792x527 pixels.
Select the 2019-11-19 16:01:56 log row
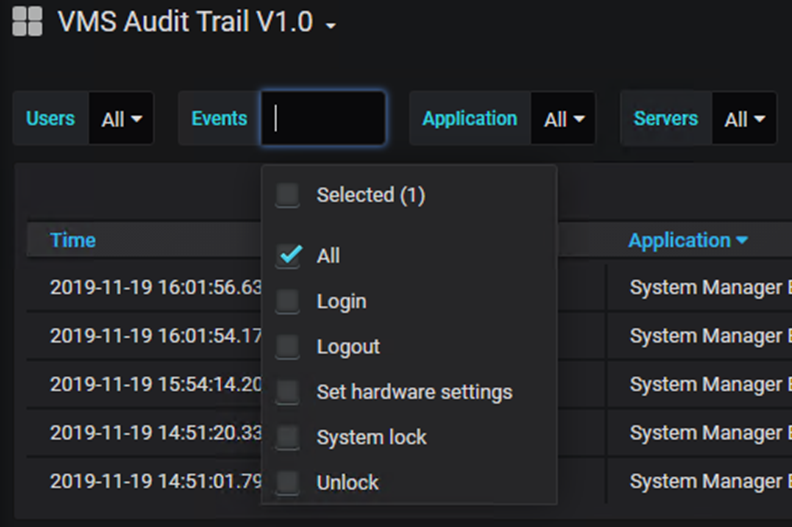pos(155,288)
